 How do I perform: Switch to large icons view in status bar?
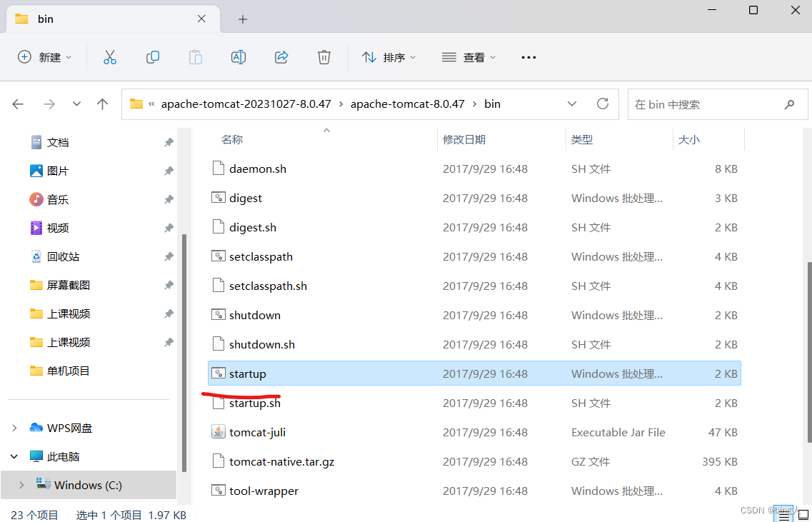coord(803,516)
